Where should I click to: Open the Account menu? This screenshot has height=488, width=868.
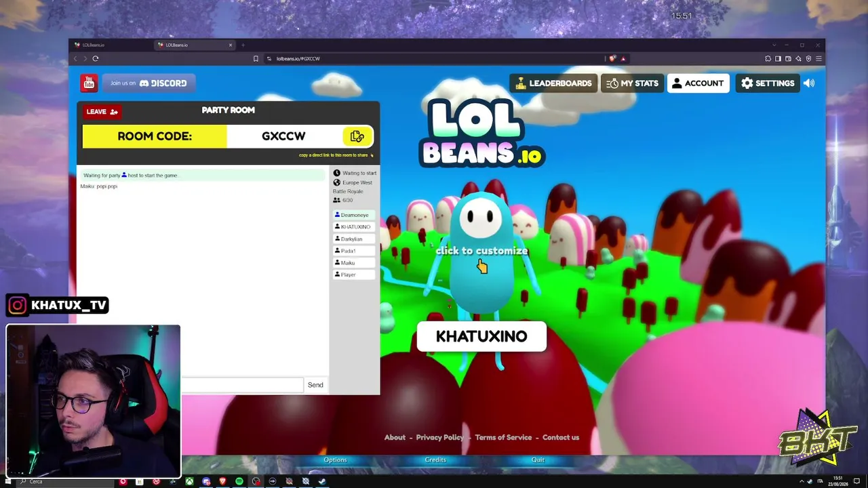pos(698,83)
